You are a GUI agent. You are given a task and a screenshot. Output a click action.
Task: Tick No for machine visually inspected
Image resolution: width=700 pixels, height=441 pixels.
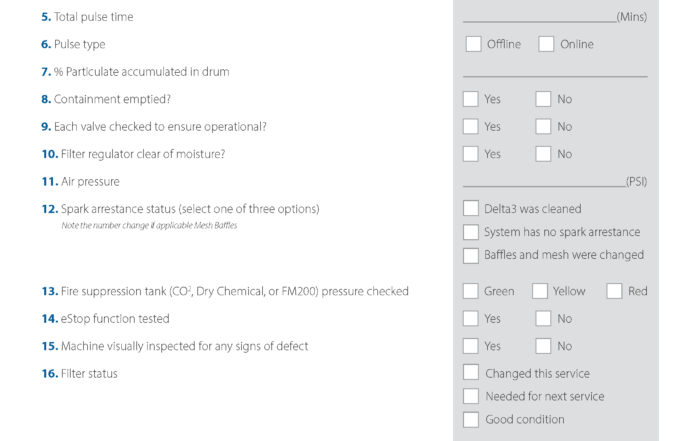click(543, 346)
